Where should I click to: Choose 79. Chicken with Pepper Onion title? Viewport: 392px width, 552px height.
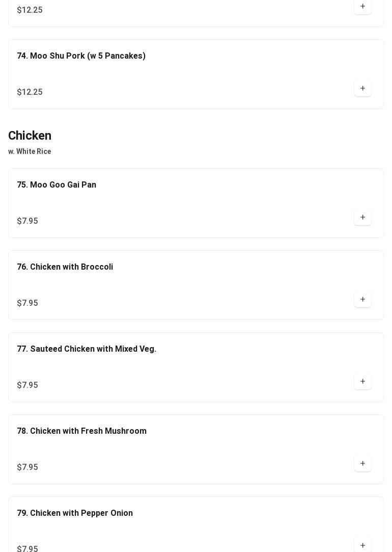(75, 513)
